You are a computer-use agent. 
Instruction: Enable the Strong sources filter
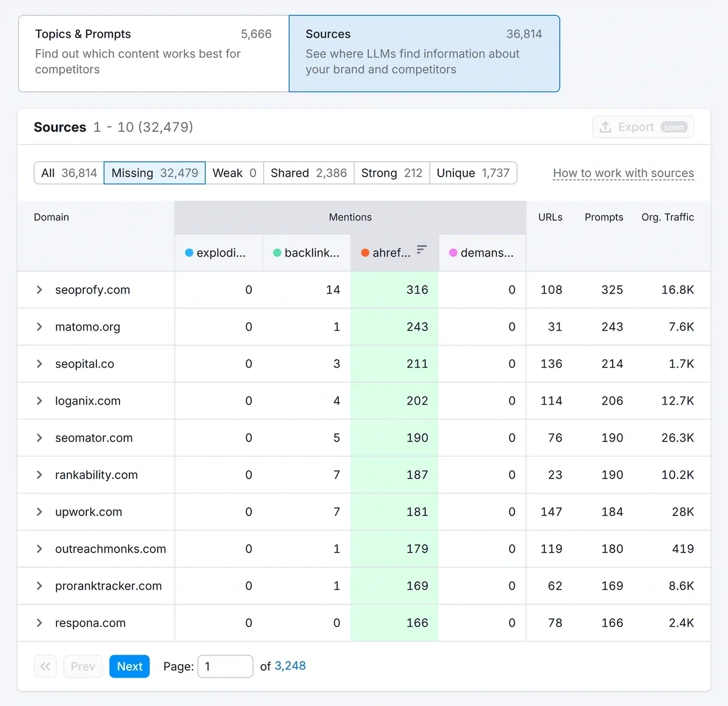391,173
